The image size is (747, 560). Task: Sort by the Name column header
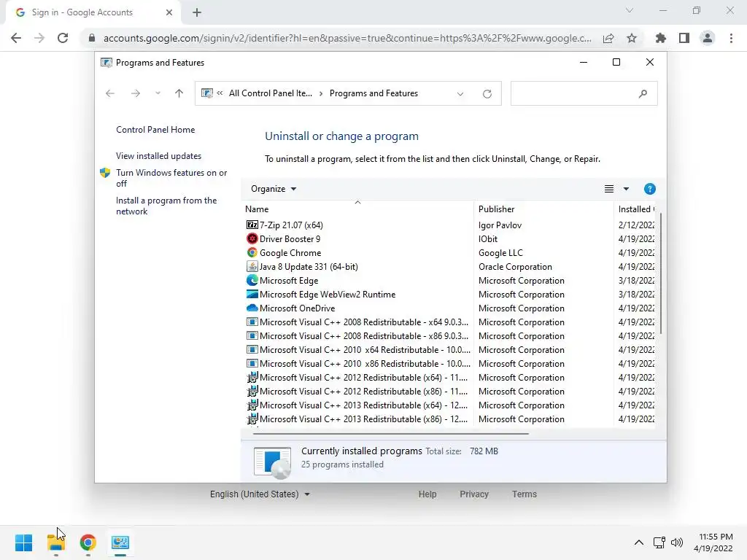tap(357, 209)
